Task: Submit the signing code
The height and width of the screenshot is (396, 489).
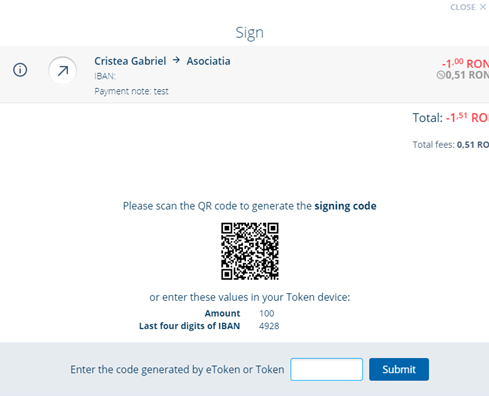Action: 399,369
